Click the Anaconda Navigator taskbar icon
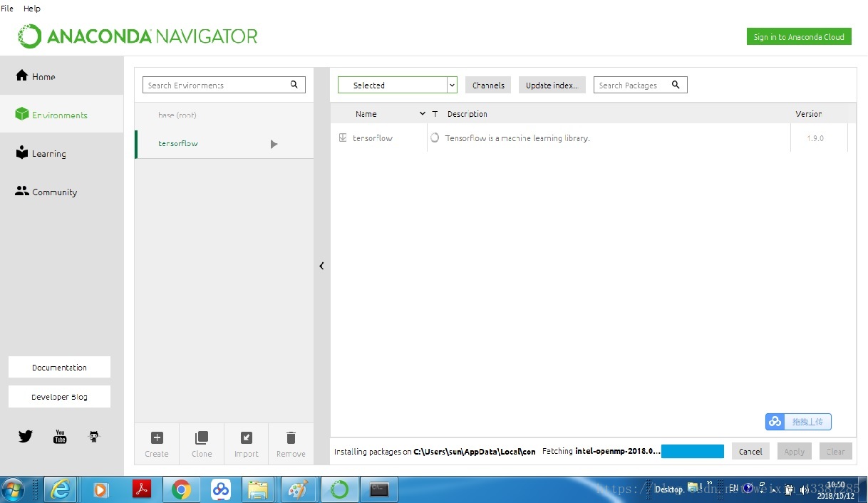Screen dimensions: 868x503 pyautogui.click(x=340, y=489)
